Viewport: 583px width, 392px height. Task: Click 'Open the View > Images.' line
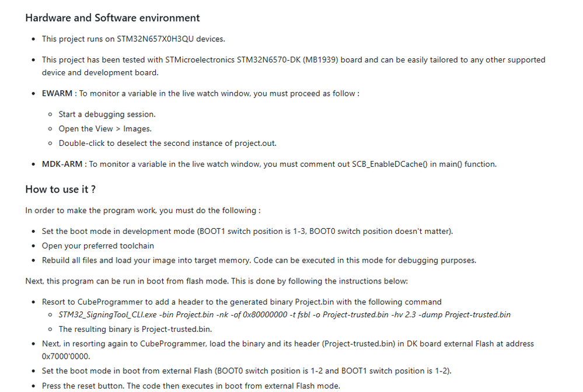(105, 129)
